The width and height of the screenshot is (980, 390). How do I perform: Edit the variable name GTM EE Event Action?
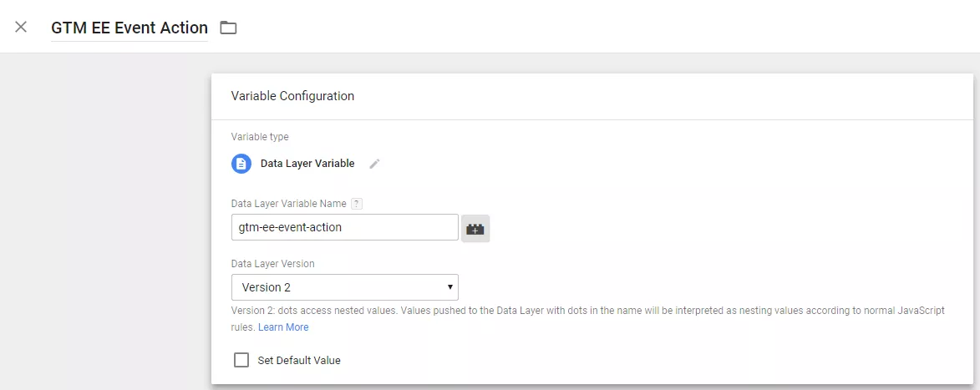(129, 28)
